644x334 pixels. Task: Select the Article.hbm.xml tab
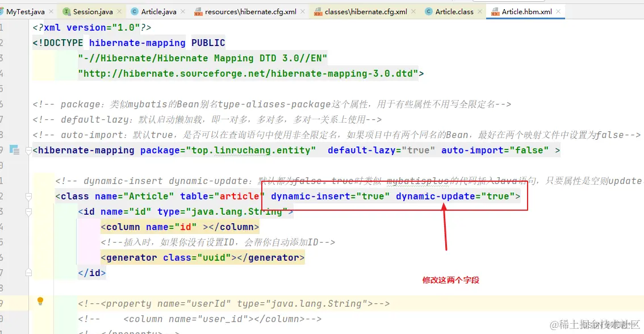[x=526, y=11]
